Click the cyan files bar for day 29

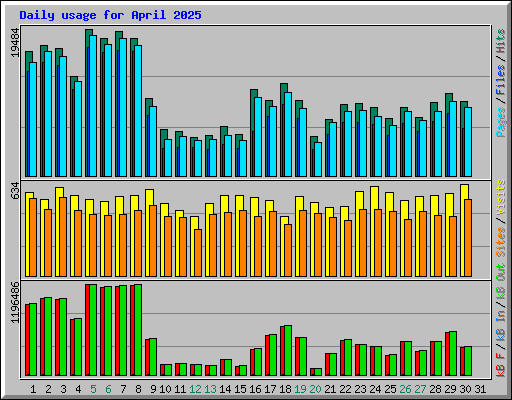(453, 139)
